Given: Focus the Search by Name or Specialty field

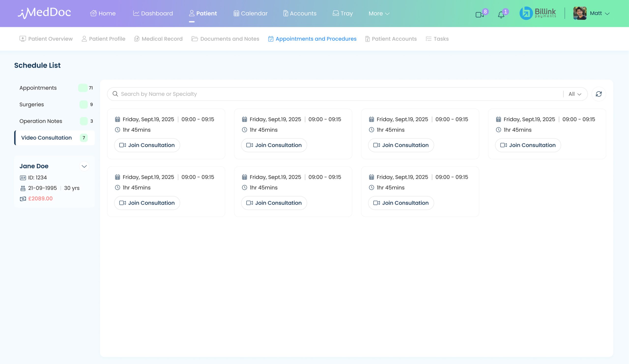Looking at the screenshot, I should (x=325, y=94).
